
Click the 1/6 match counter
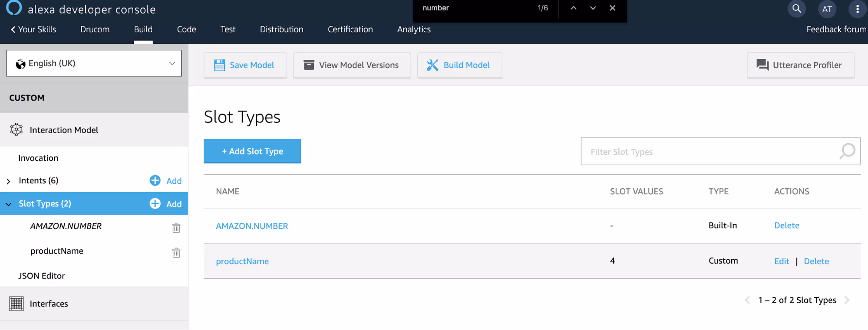pos(543,8)
